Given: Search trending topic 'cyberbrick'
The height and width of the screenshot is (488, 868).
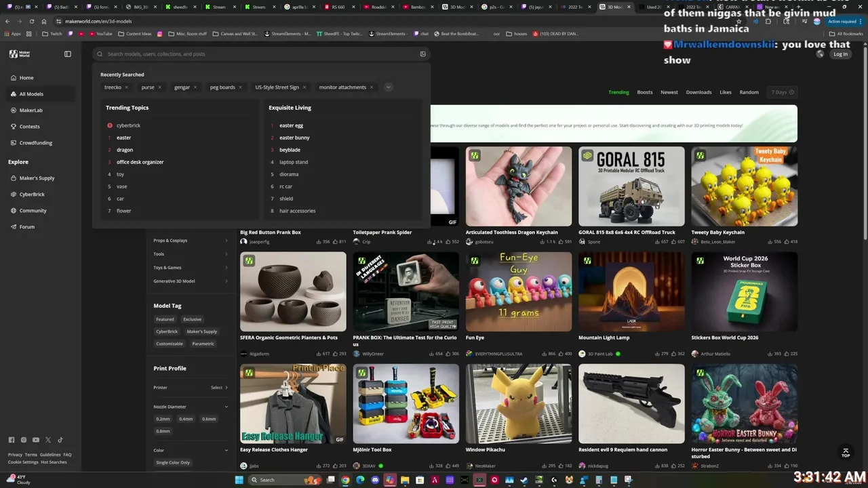Looking at the screenshot, I should point(128,125).
